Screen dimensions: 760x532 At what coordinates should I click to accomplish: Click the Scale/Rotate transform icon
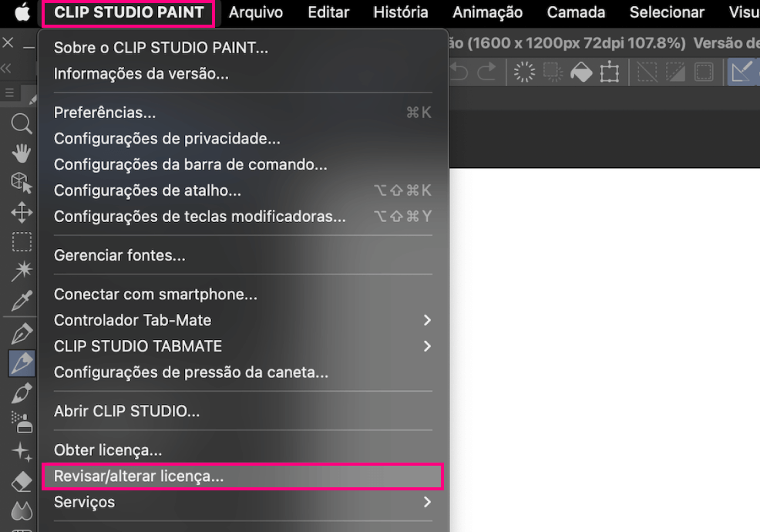click(x=610, y=72)
